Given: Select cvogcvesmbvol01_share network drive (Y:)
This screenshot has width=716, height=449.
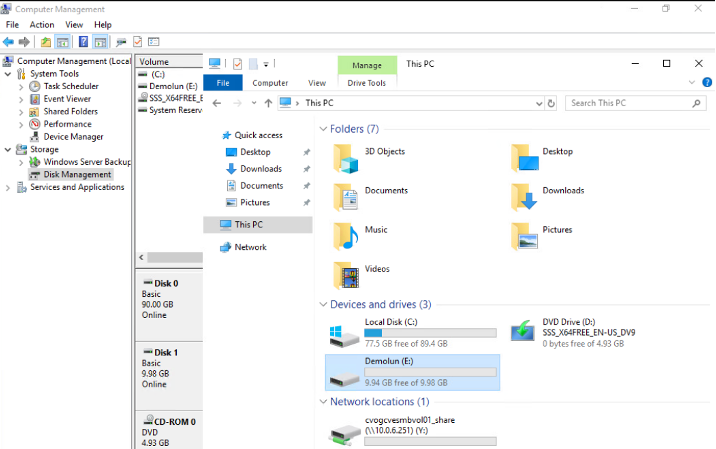Looking at the screenshot, I should point(412,430).
